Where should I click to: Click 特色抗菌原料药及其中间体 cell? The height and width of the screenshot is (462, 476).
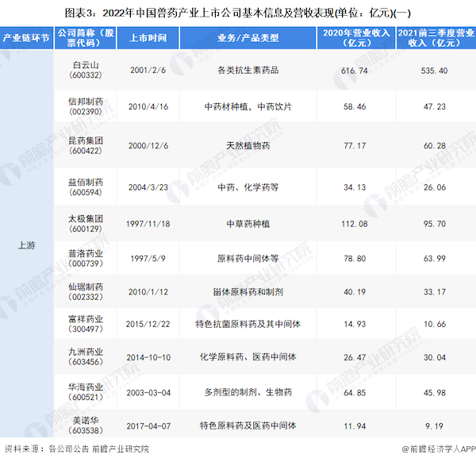248,324
